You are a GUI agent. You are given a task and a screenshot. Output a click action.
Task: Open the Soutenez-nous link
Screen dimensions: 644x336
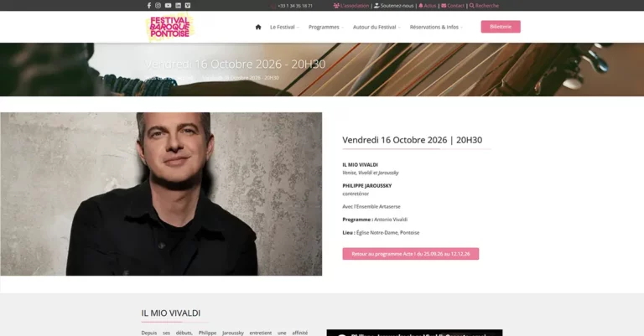tap(393, 6)
